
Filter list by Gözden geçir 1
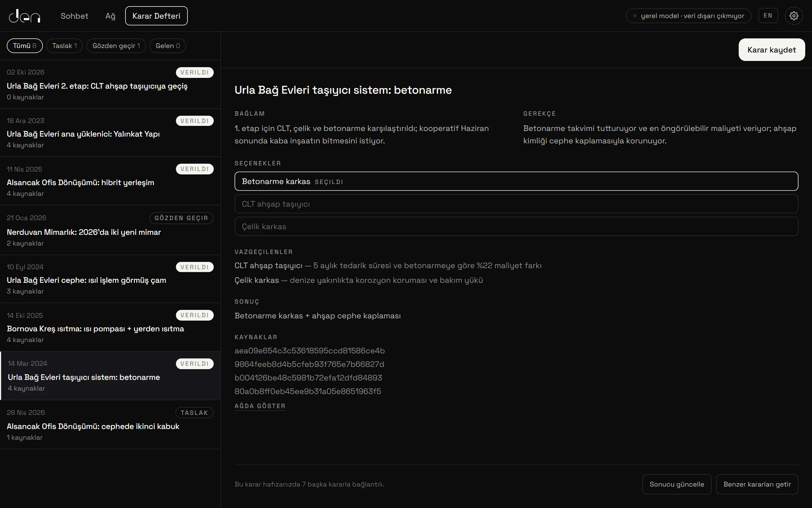(x=116, y=46)
